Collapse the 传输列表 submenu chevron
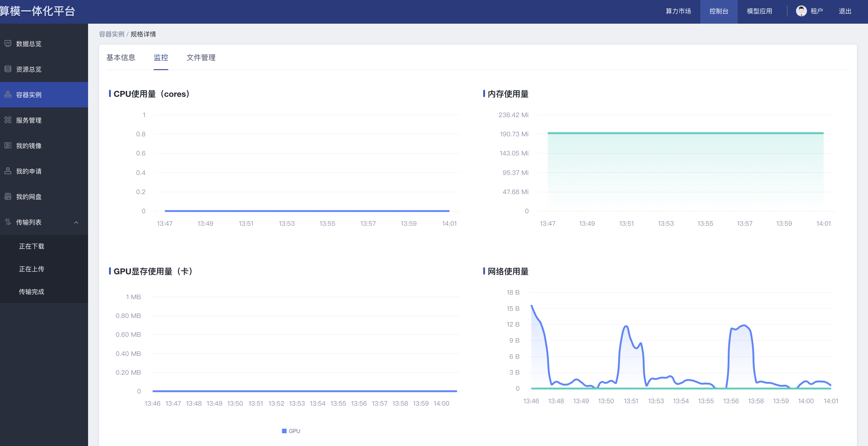The height and width of the screenshot is (446, 868). click(x=76, y=222)
